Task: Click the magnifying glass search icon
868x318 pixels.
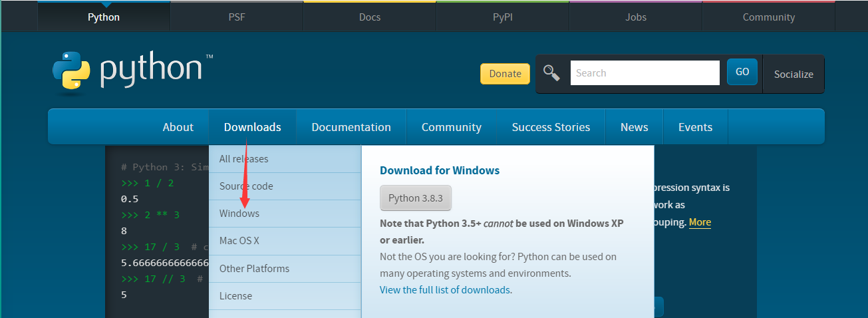Action: 551,73
